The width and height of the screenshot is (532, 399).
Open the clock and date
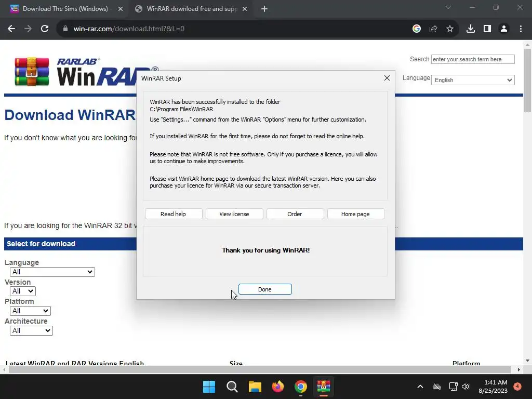point(493,387)
